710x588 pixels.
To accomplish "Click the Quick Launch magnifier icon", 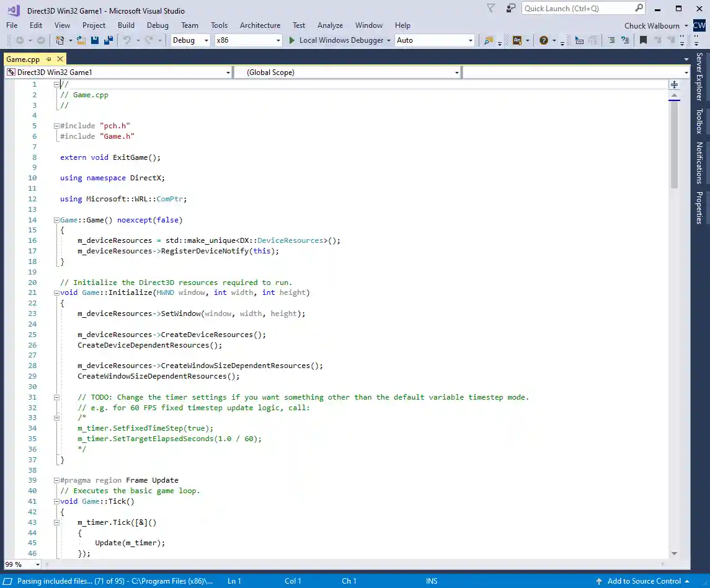I will pyautogui.click(x=639, y=8).
